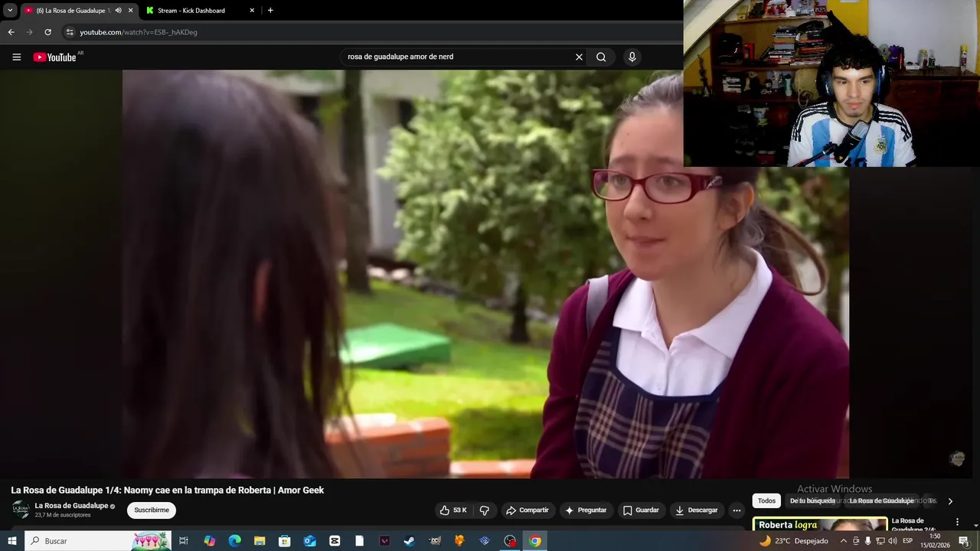Image resolution: width=980 pixels, height=551 pixels.
Task: Switch to Chrome in the taskbar
Action: [x=535, y=541]
